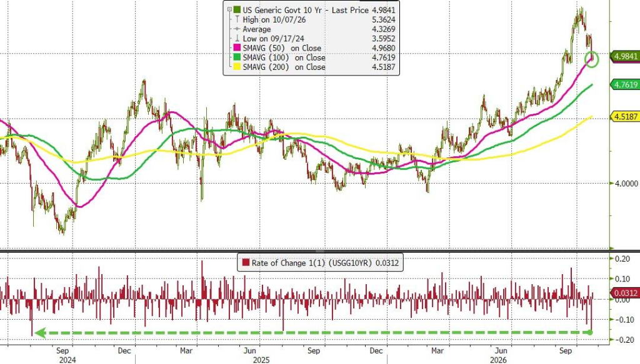Click the green SMAVG (100) color swatch
The width and height of the screenshot is (640, 364).
(x=237, y=58)
